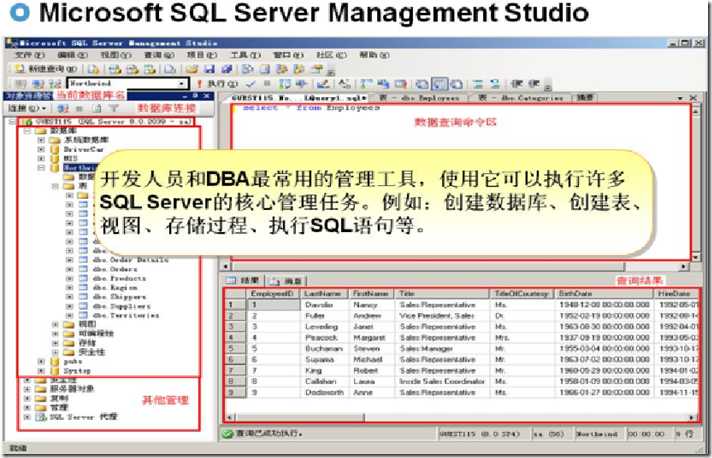The width and height of the screenshot is (712, 458).
Task: Select the dbo.Region table
Action: [114, 288]
